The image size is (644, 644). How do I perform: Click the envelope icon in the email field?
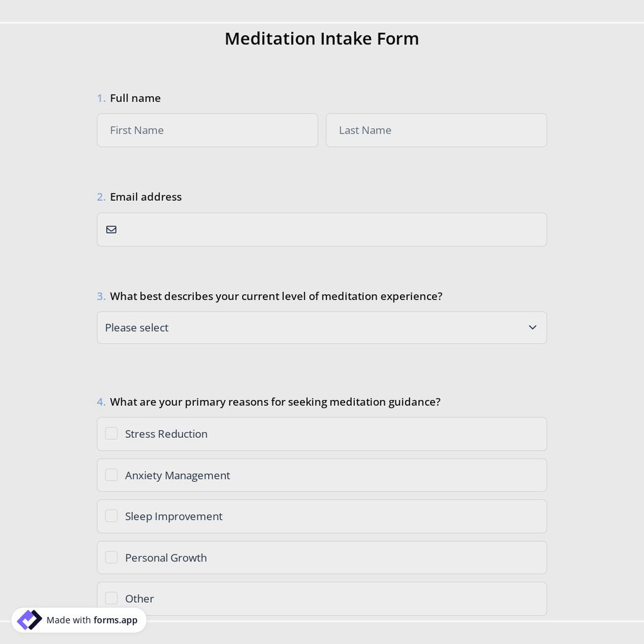point(111,229)
